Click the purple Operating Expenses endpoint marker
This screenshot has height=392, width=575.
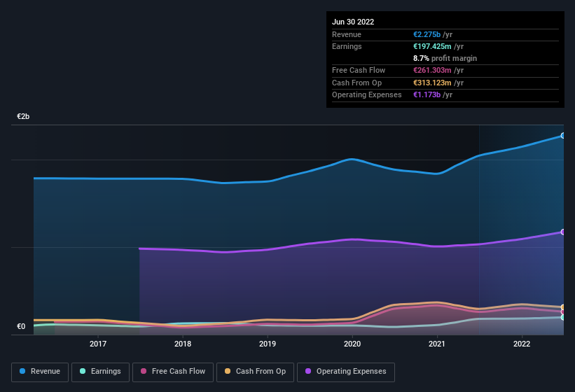[562, 232]
